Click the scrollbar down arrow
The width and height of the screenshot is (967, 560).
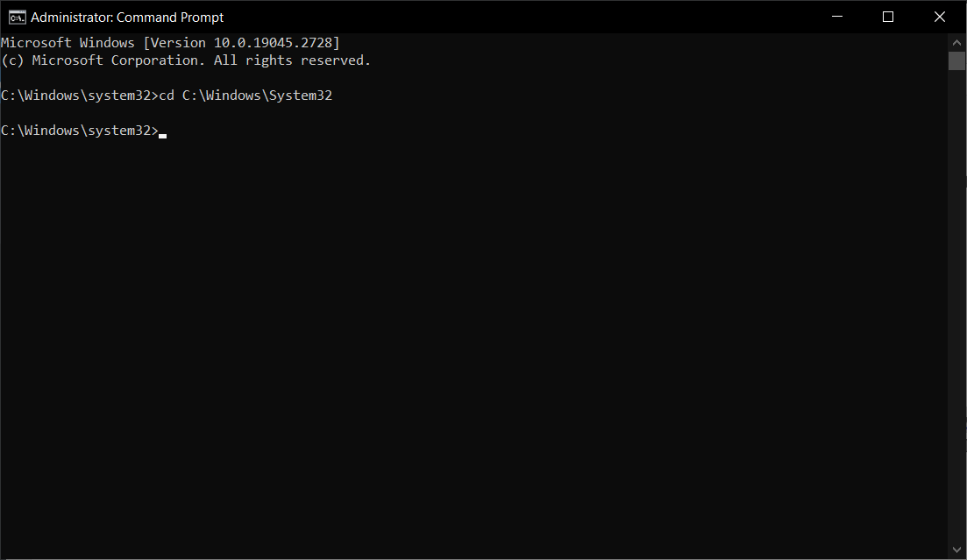pos(956,550)
